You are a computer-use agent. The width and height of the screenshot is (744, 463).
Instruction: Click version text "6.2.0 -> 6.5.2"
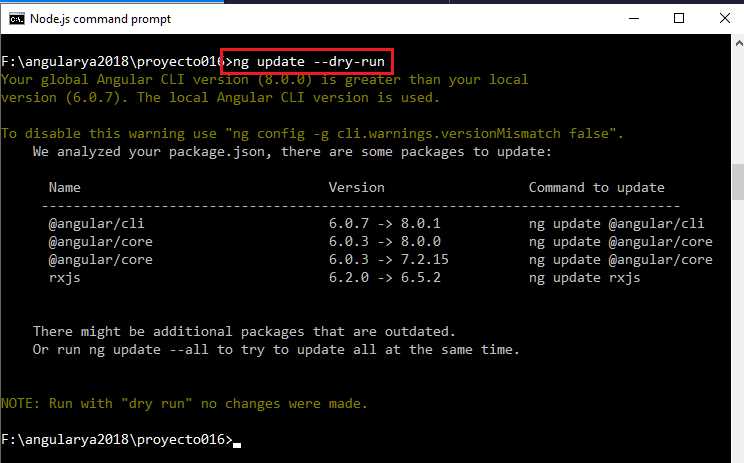[x=384, y=278]
